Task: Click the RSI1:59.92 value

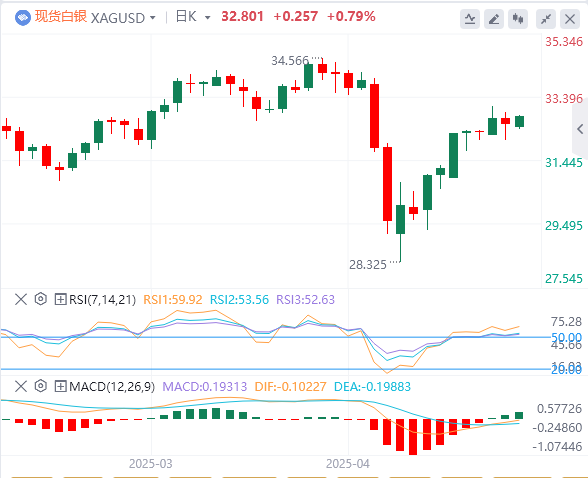Action: [173, 300]
